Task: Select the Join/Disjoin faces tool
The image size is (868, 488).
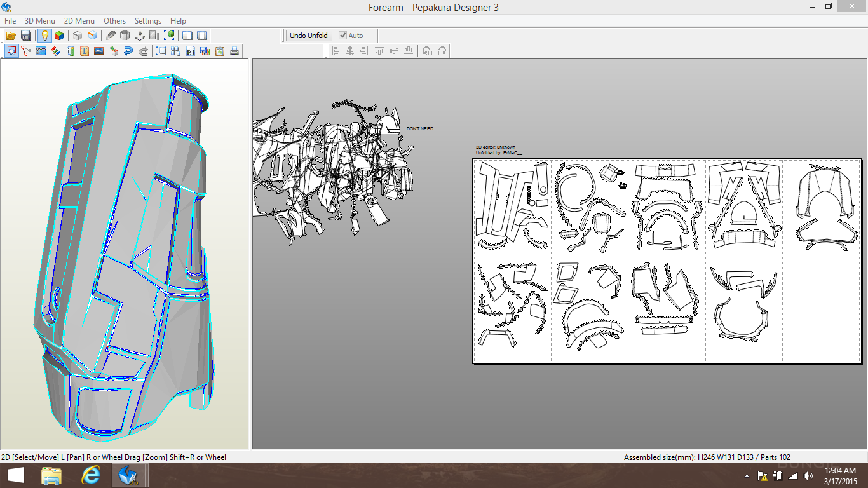Action: click(x=26, y=51)
